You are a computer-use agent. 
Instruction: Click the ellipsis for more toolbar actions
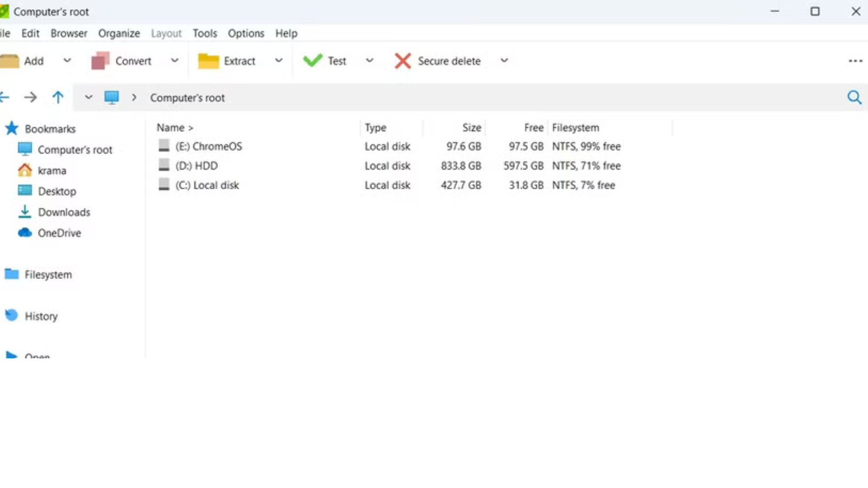(856, 61)
